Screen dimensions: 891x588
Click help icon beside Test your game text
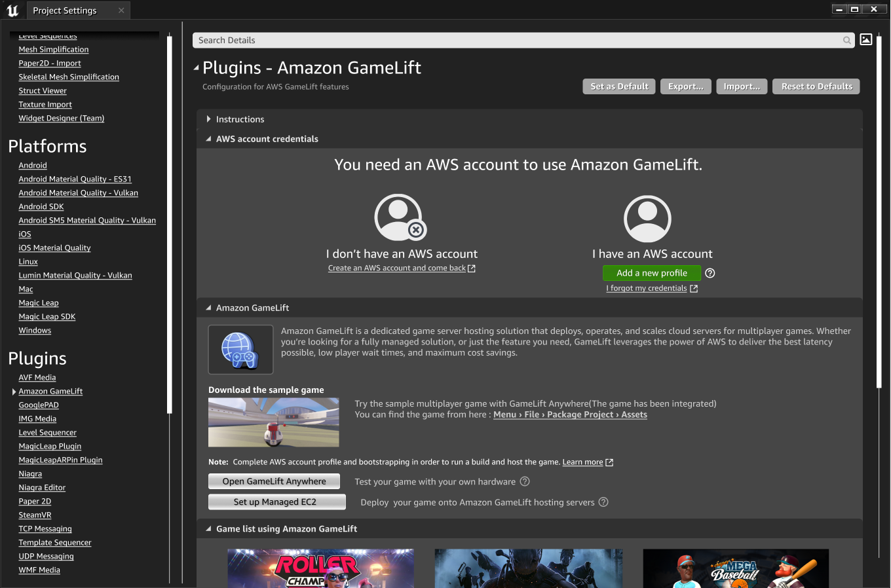525,481
